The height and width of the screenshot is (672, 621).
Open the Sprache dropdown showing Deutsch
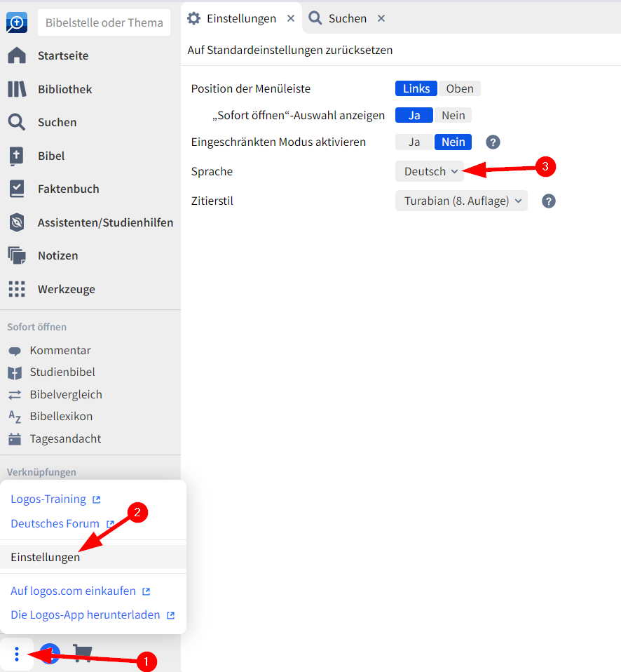(x=430, y=171)
